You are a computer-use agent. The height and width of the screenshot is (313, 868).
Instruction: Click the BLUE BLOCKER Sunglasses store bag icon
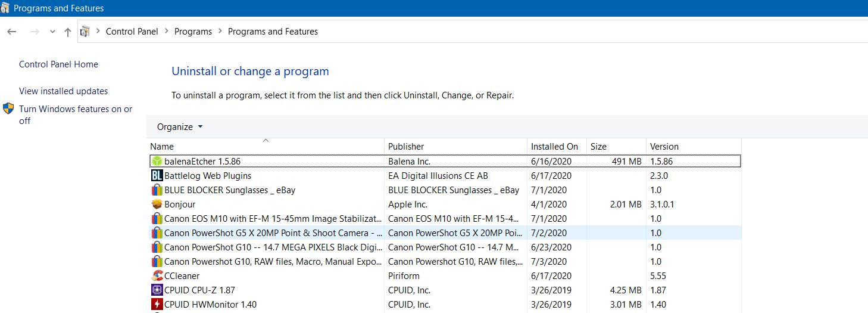[157, 190]
